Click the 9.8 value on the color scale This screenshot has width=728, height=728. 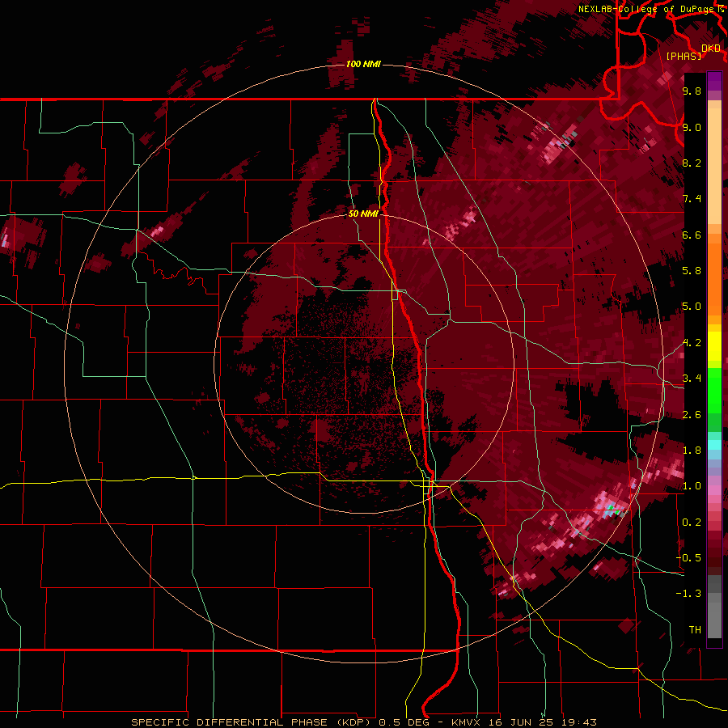click(x=692, y=91)
